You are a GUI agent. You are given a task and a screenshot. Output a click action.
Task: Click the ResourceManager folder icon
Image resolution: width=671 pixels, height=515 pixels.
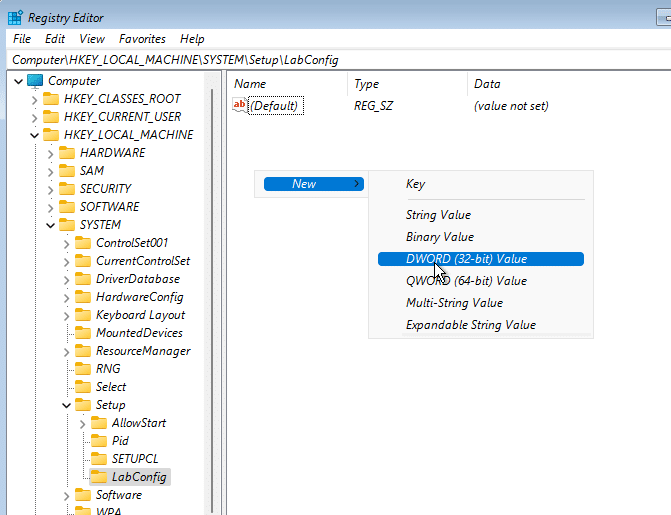click(83, 351)
